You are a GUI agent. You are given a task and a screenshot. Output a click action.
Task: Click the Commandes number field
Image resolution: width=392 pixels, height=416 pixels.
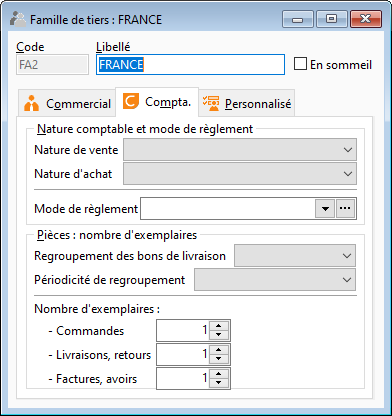[x=183, y=330]
